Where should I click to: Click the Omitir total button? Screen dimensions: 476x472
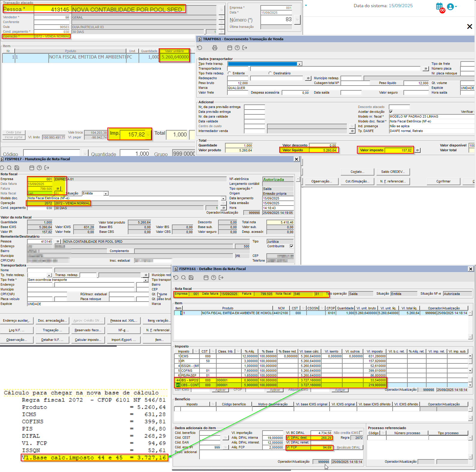pos(14,132)
